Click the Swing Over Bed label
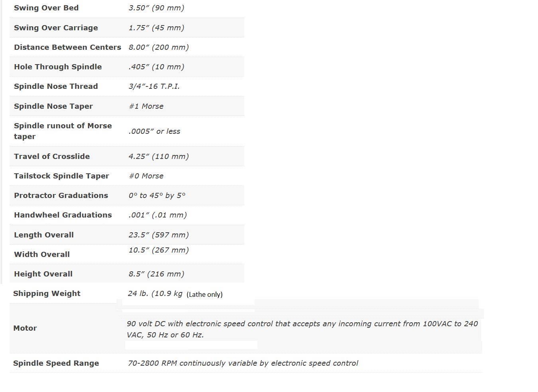Viewport: 538px width, 392px height. (46, 8)
